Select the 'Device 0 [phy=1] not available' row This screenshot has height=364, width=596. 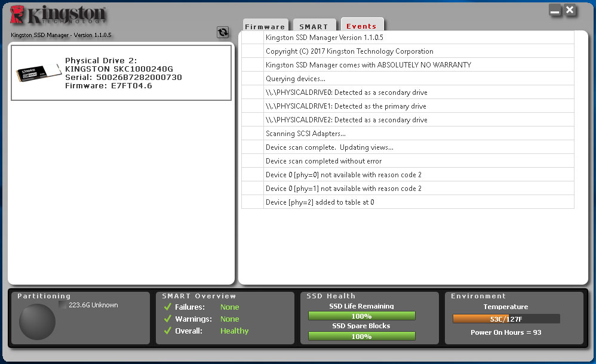click(407, 188)
